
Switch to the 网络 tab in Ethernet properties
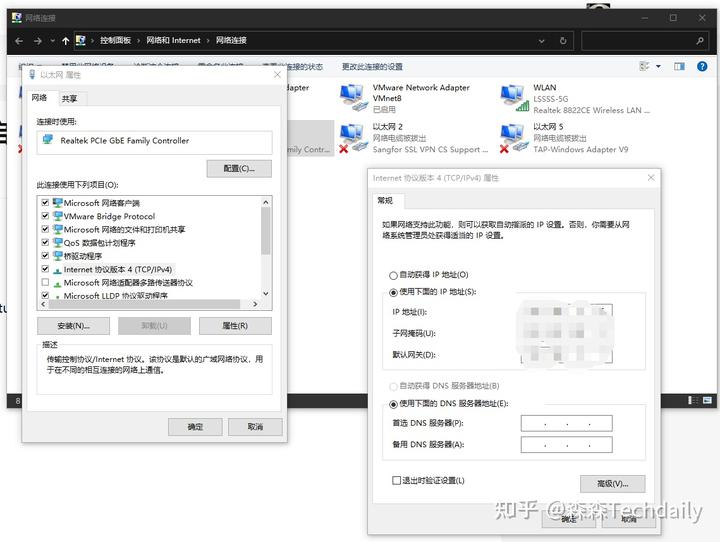click(x=39, y=97)
